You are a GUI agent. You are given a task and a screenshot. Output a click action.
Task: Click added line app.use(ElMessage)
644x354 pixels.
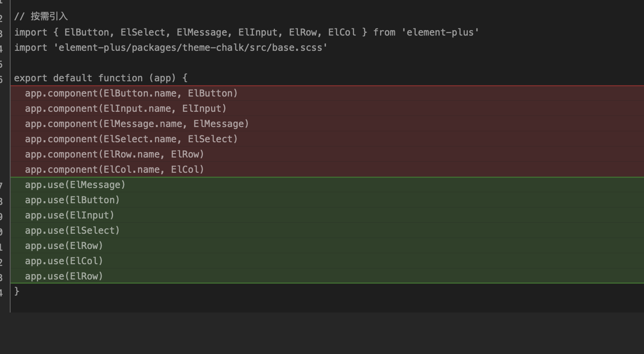[75, 185]
